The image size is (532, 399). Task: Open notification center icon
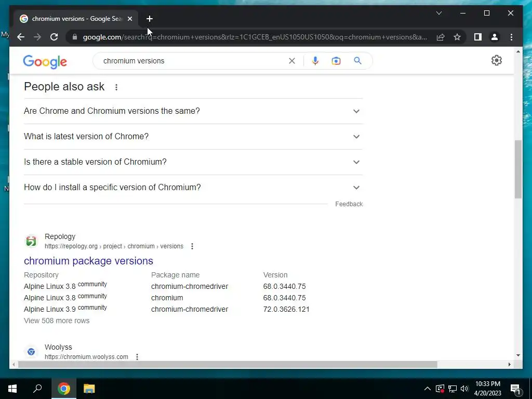click(515, 389)
